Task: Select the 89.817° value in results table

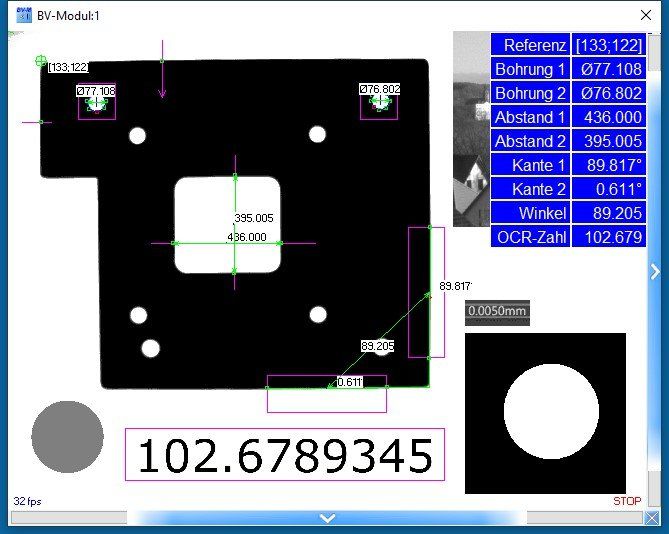Action: tap(609, 165)
